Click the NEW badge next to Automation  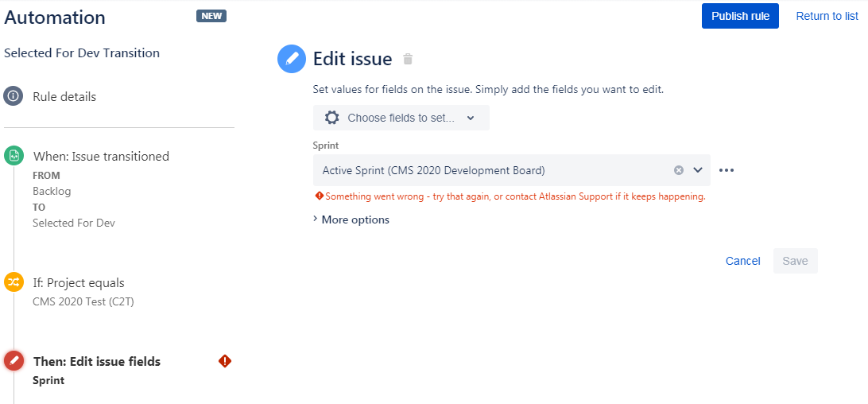click(x=211, y=16)
